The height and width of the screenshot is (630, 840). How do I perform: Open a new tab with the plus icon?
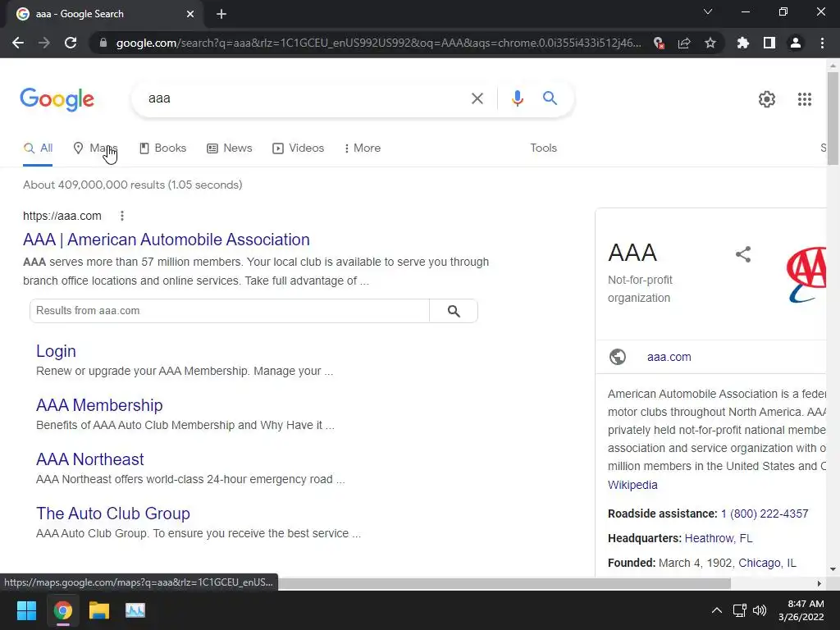tap(221, 14)
